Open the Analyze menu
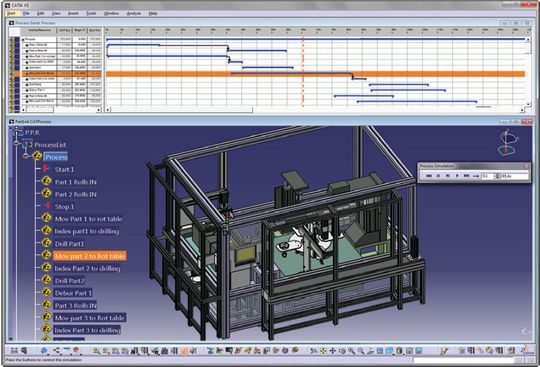Viewport: 540px width, 367px height. [x=134, y=13]
